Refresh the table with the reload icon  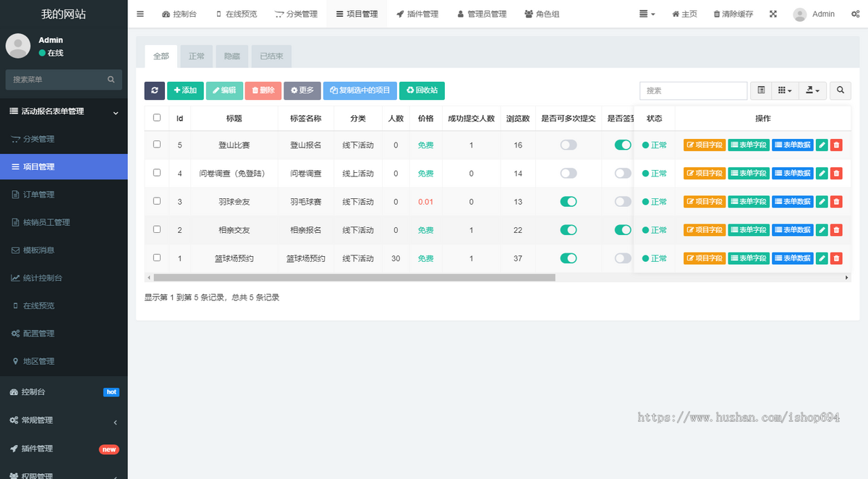click(x=155, y=90)
